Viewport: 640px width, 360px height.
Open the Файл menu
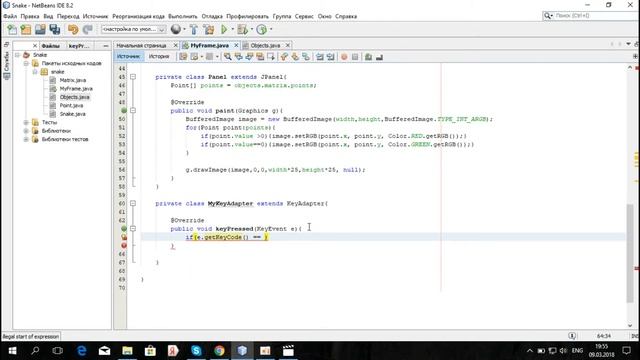pyautogui.click(x=10, y=16)
